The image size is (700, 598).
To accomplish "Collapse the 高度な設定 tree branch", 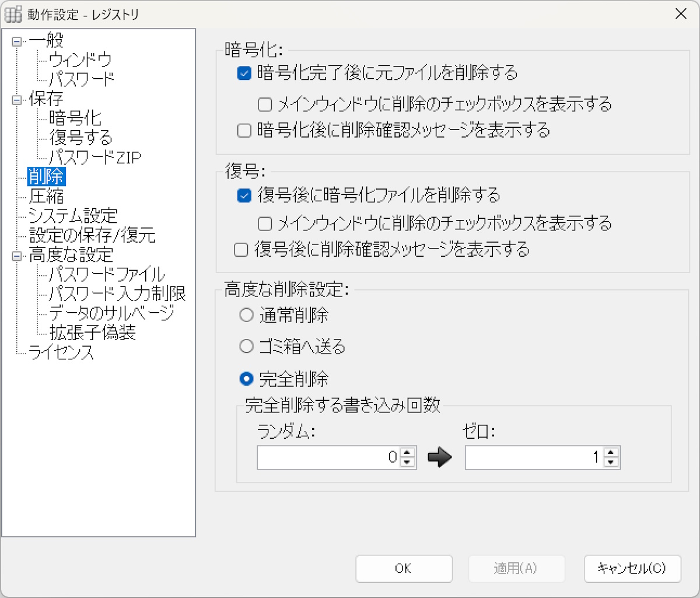I will (x=16, y=255).
